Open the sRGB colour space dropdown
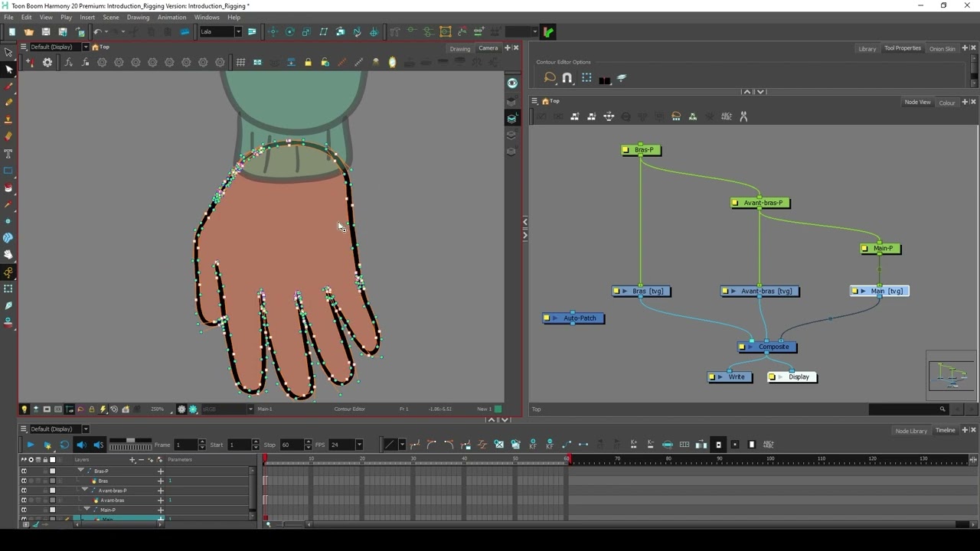980x551 pixels. (250, 409)
